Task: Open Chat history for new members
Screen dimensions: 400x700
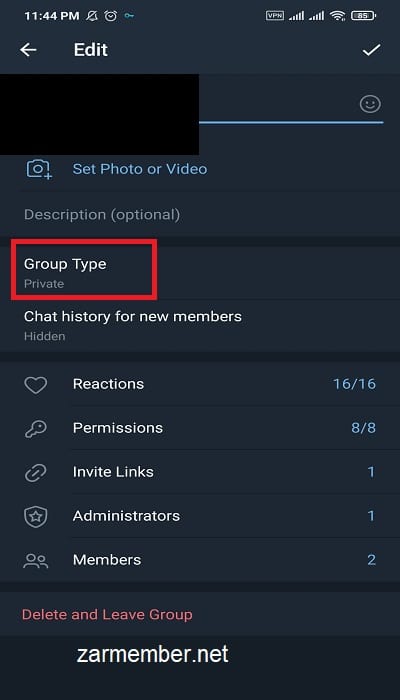Action: tap(200, 325)
